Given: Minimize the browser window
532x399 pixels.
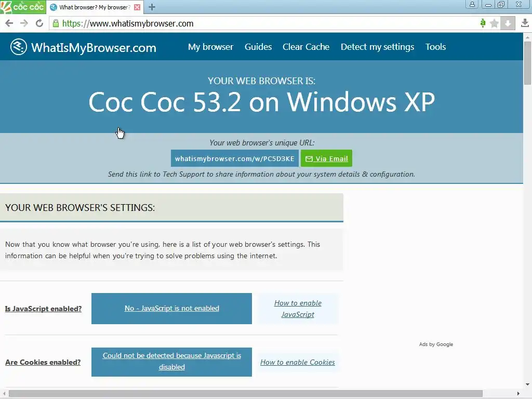Looking at the screenshot, I should pyautogui.click(x=488, y=4).
